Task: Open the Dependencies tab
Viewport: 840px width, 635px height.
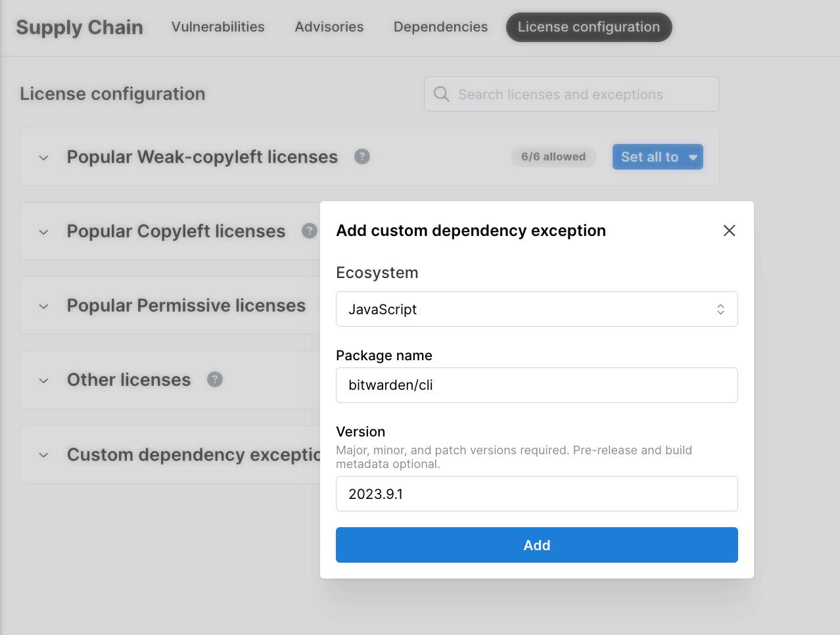Action: 440,27
